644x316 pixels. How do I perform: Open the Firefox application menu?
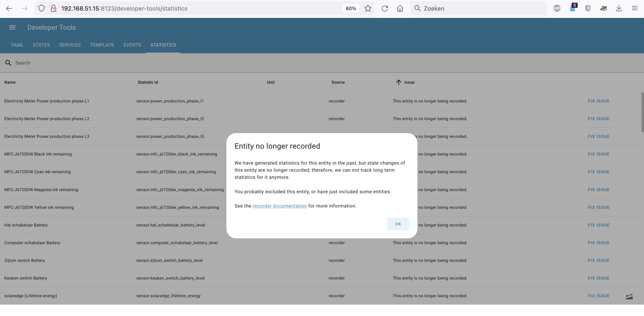point(635,8)
